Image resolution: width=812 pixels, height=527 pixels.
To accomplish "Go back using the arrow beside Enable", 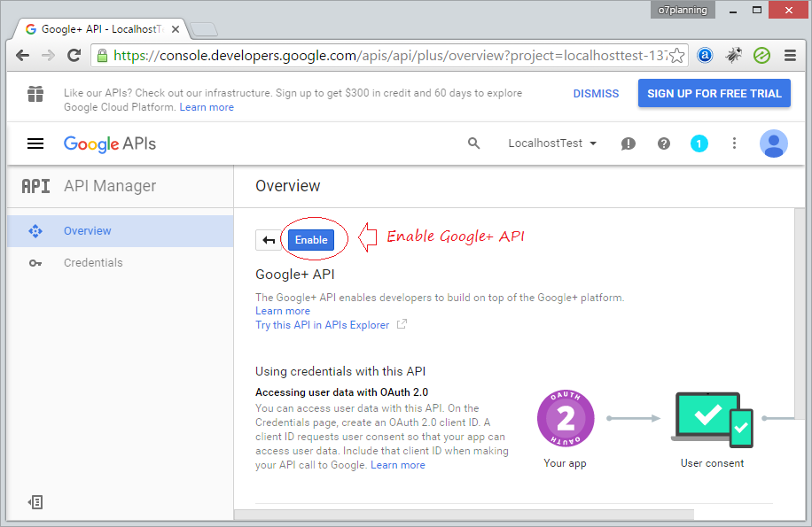I will pos(269,240).
